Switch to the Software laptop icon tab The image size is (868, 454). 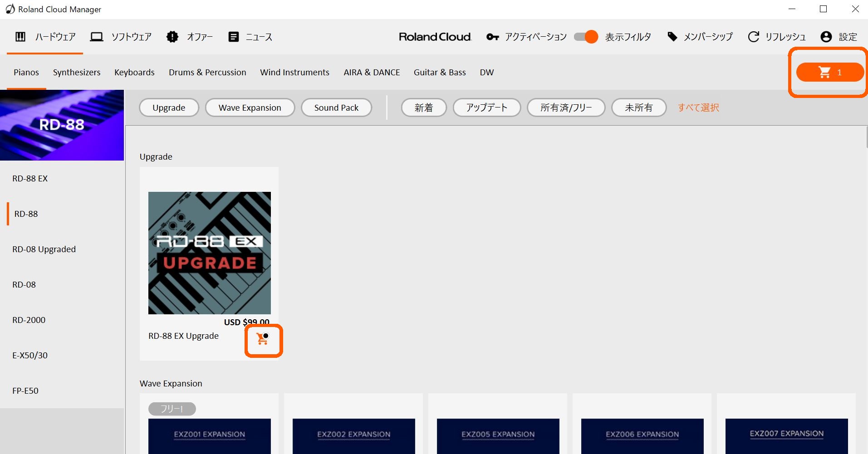pyautogui.click(x=97, y=37)
